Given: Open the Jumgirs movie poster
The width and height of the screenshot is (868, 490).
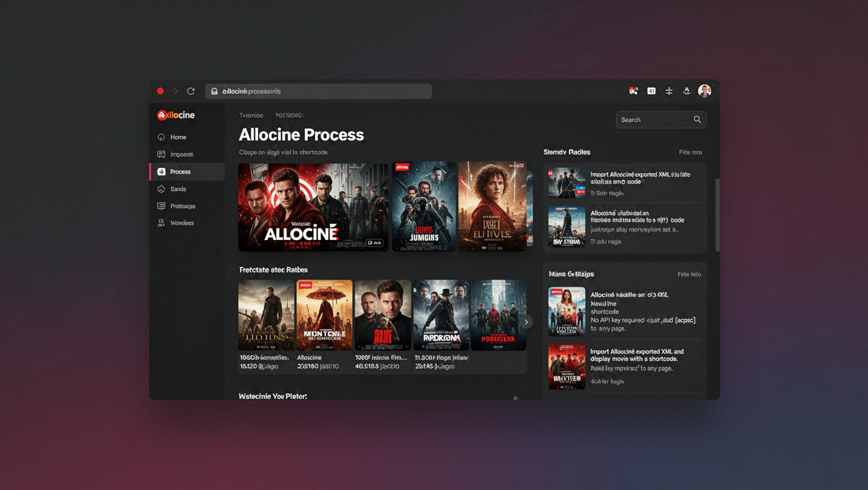Looking at the screenshot, I should [x=424, y=206].
